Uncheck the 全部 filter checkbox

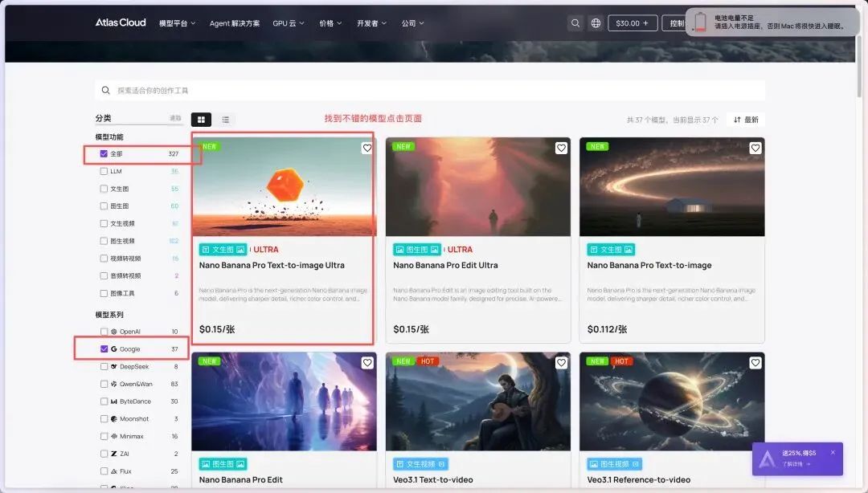point(104,154)
